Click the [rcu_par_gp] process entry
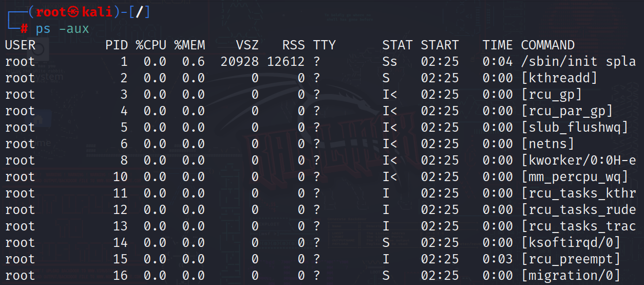Viewport: 644px width, 285px height. point(567,111)
